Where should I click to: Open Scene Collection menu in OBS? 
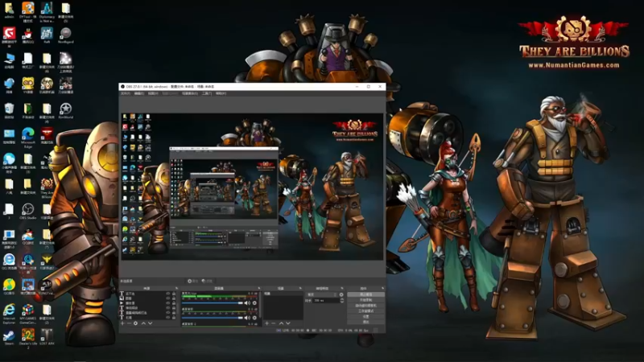[190, 93]
